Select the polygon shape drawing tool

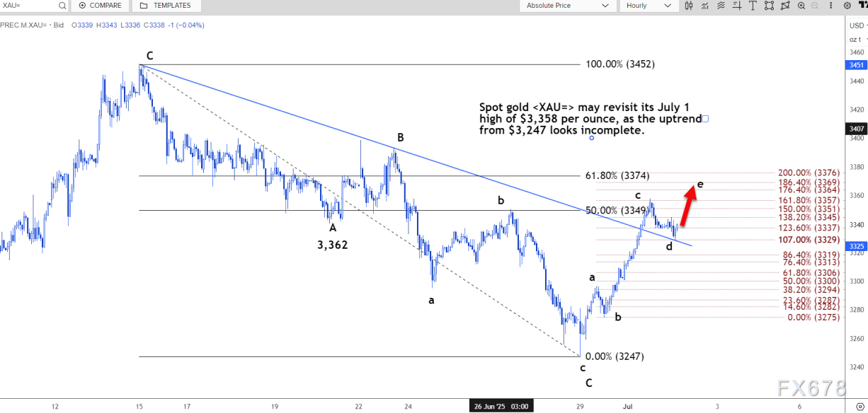coord(785,6)
